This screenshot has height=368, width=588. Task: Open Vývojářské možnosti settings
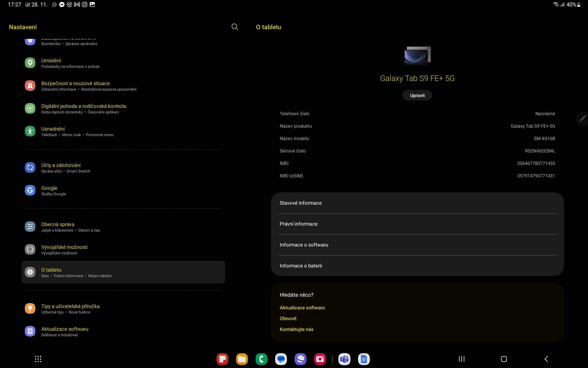tap(123, 250)
